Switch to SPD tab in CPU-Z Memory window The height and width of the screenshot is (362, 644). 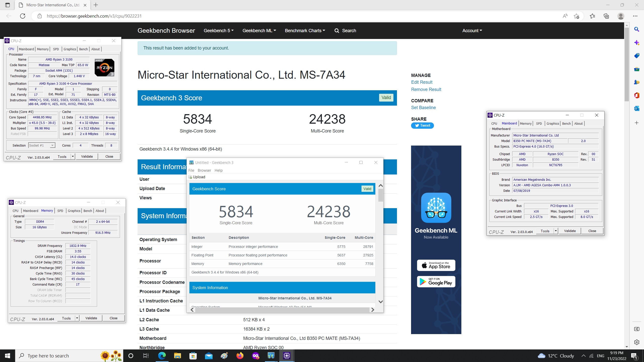click(x=60, y=211)
